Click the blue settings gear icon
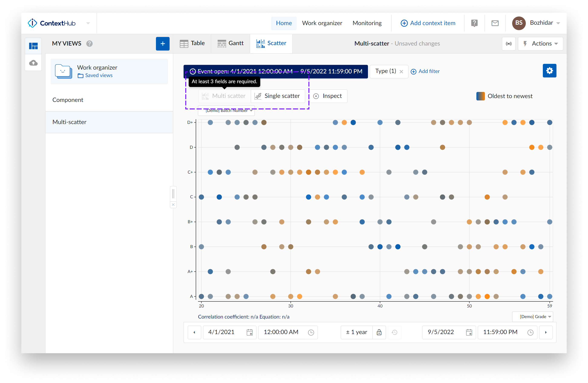Screen dimensions: 588x383 pyautogui.click(x=549, y=71)
